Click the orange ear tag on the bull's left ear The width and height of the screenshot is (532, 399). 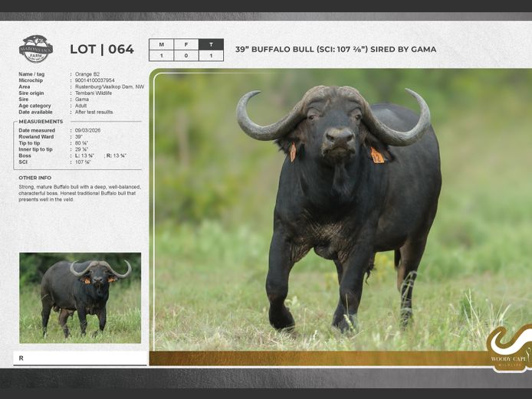coord(377,155)
